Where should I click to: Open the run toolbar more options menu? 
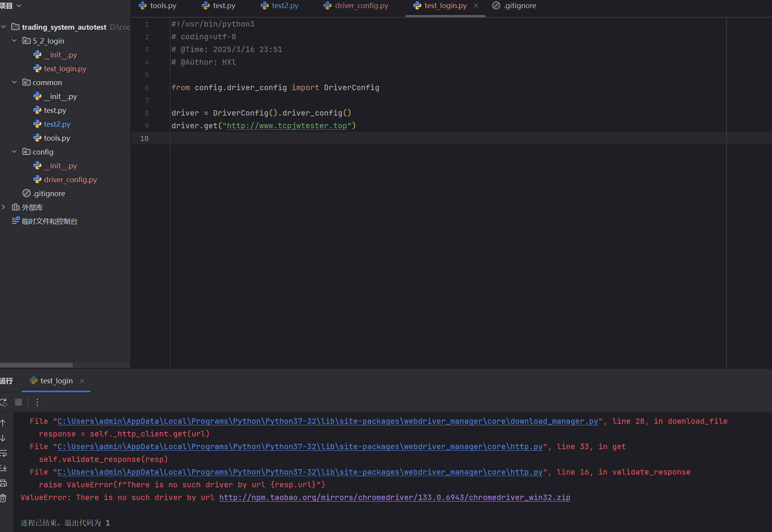[x=37, y=402]
